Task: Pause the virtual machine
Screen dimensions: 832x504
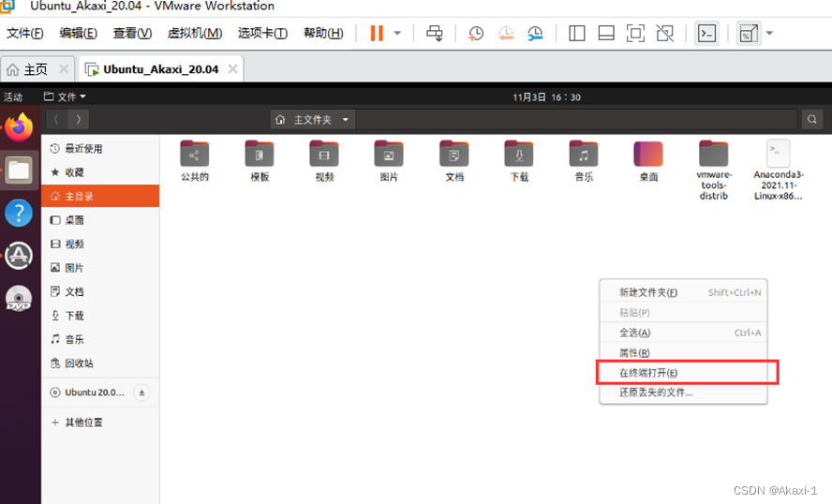Action: click(x=377, y=34)
